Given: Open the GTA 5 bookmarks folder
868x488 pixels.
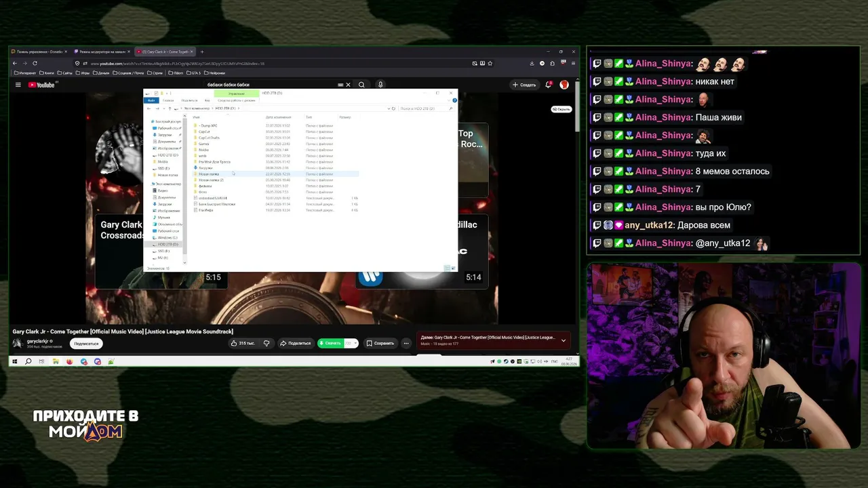Looking at the screenshot, I should (x=193, y=73).
